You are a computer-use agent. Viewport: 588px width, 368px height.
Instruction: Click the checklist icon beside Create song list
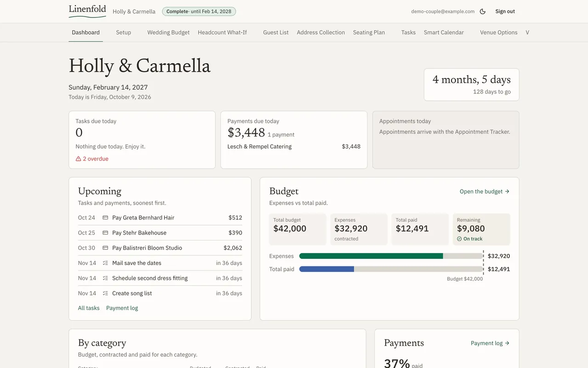[105, 293]
